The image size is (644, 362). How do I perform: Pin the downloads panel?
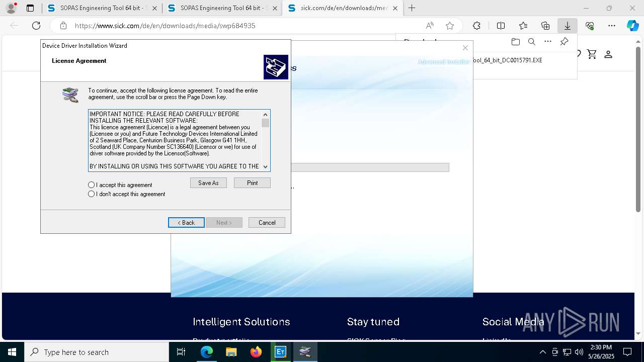coord(564,42)
